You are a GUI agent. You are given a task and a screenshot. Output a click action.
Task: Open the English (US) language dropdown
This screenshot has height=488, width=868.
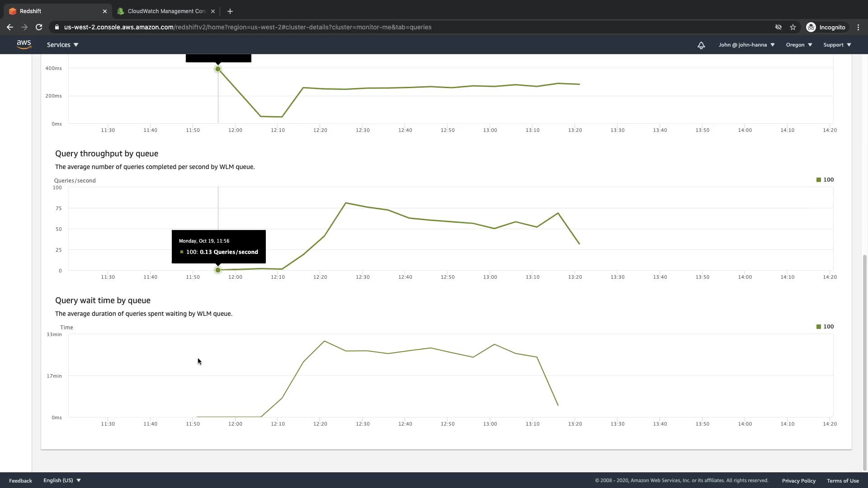pyautogui.click(x=62, y=480)
